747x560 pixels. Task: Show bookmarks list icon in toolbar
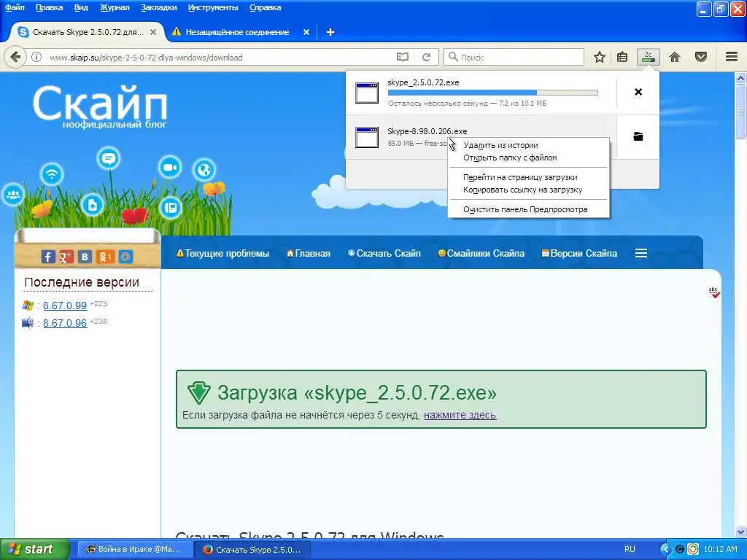click(622, 57)
